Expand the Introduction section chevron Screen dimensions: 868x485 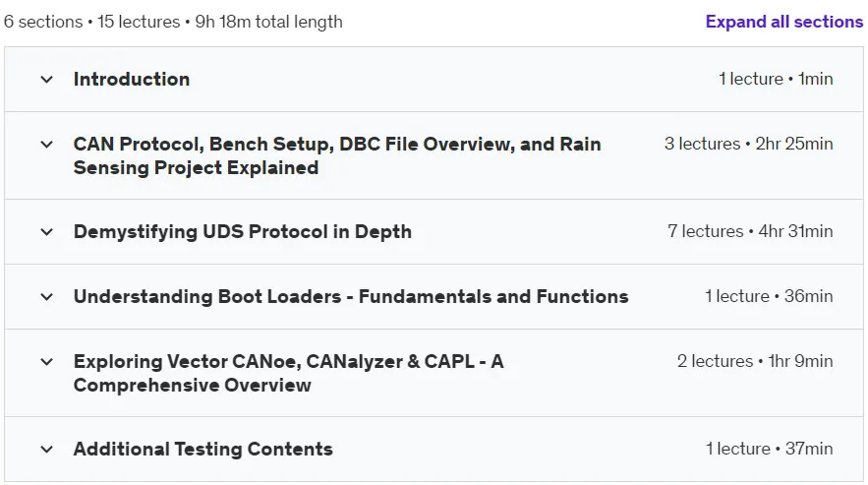click(47, 80)
